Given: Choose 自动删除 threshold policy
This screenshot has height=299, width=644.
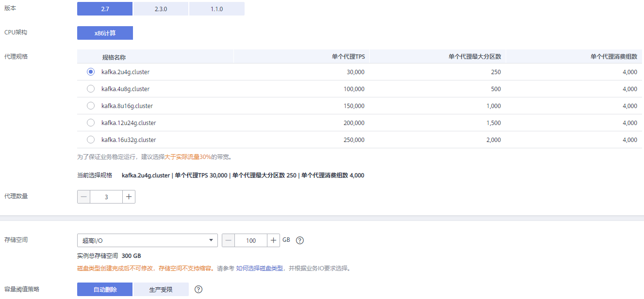Looking at the screenshot, I should point(105,289).
